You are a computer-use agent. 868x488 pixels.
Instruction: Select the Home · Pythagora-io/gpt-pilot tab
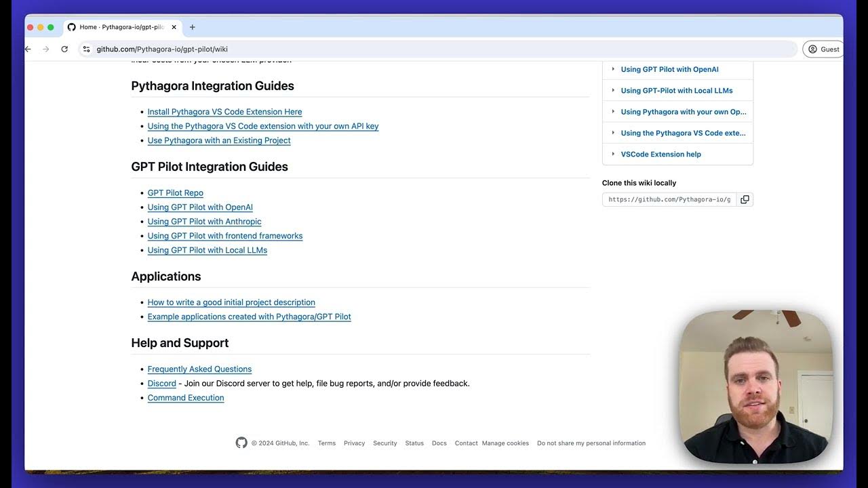coord(122,27)
